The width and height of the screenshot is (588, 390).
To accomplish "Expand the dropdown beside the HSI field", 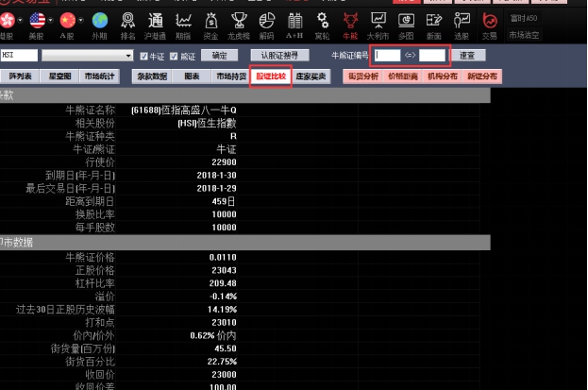I will [129, 56].
